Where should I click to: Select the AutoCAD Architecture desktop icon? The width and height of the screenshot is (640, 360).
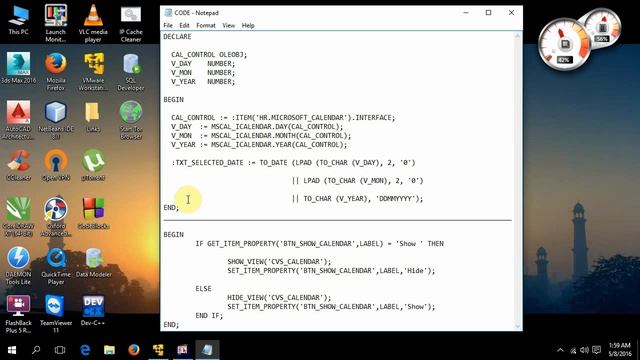click(18, 120)
